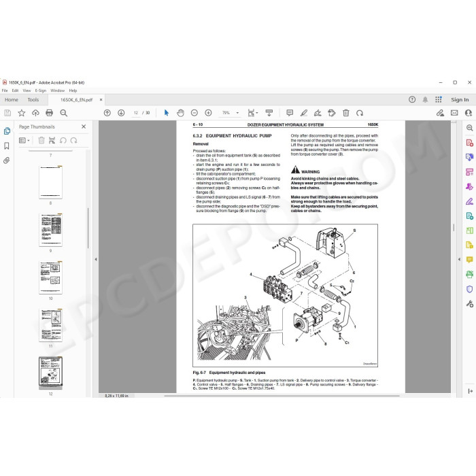Viewport: 476px width, 476px height.
Task: Rotate thumbnail pages clockwise
Action: point(73,140)
